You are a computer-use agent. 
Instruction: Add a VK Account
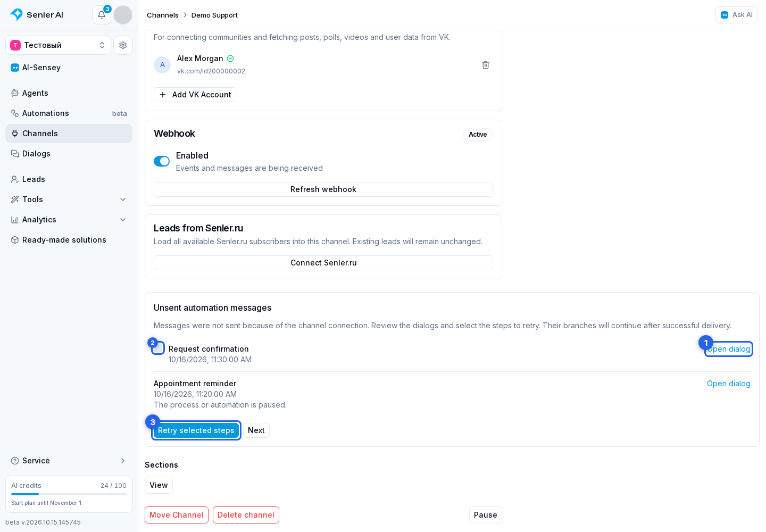click(195, 95)
